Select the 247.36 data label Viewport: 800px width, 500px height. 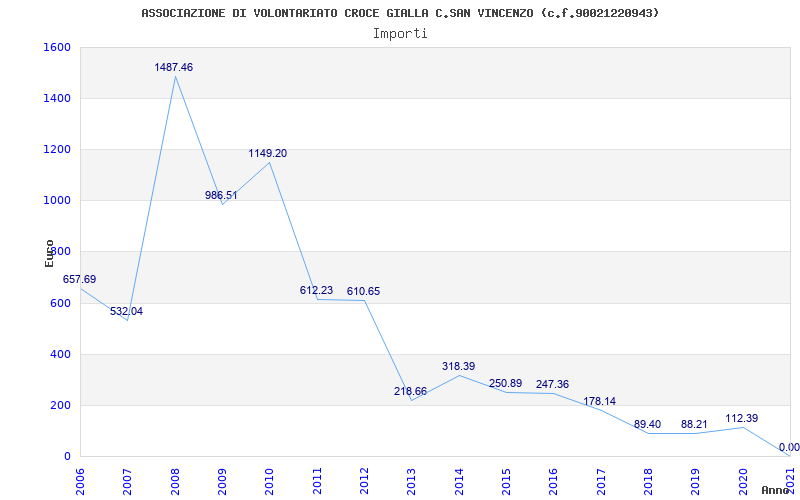(553, 385)
